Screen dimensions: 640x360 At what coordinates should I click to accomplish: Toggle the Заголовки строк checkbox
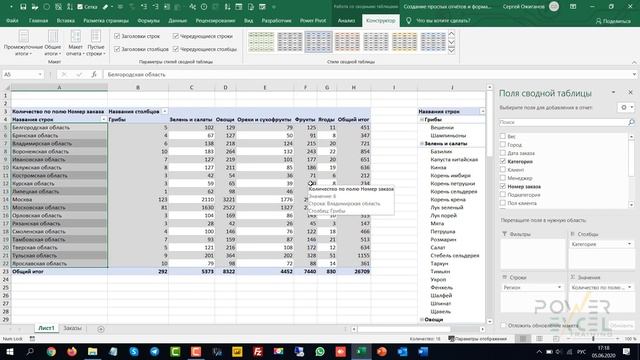click(117, 36)
